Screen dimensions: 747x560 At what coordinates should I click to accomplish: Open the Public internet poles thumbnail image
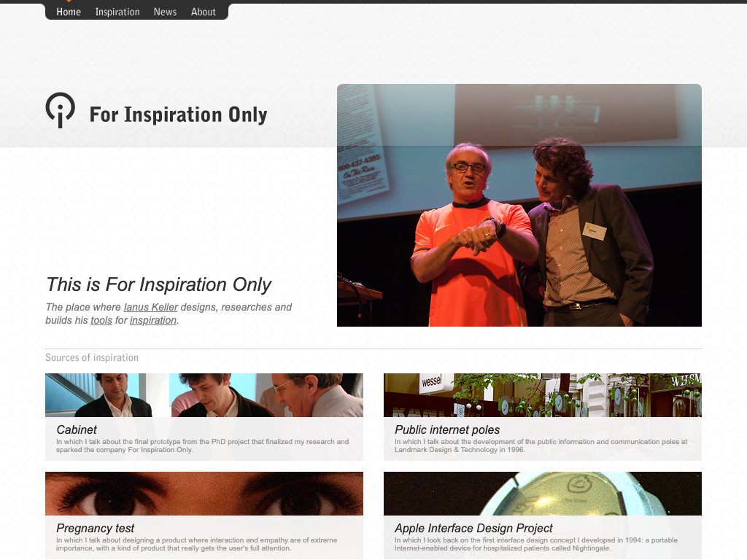click(x=542, y=394)
